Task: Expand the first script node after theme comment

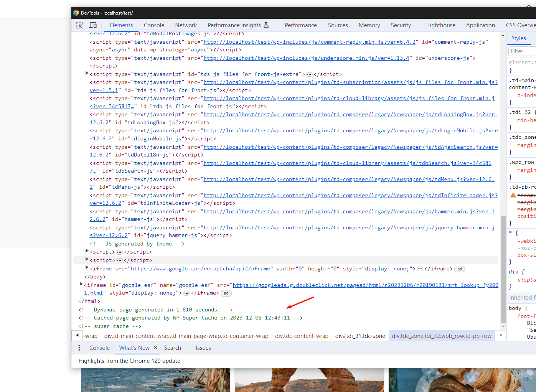Action: pyautogui.click(x=87, y=251)
